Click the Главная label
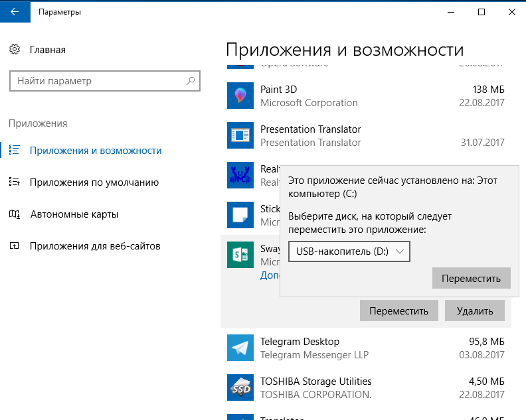Viewport: 526px width, 420px height. pyautogui.click(x=48, y=50)
